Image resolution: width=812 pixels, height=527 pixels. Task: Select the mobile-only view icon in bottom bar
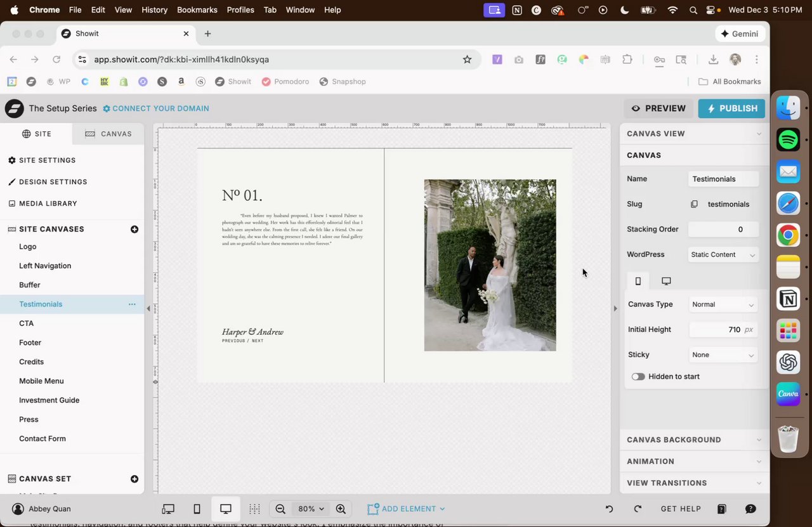pyautogui.click(x=197, y=509)
